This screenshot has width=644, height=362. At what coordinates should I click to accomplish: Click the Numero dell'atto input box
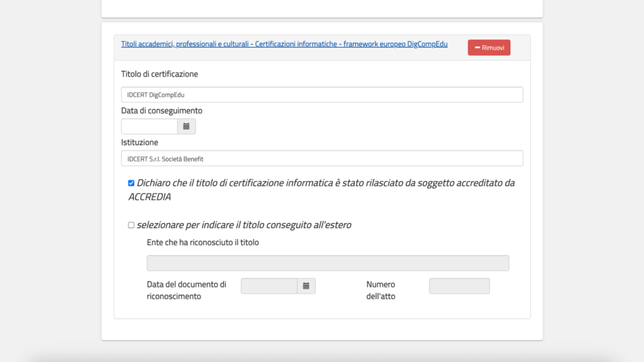(x=459, y=286)
